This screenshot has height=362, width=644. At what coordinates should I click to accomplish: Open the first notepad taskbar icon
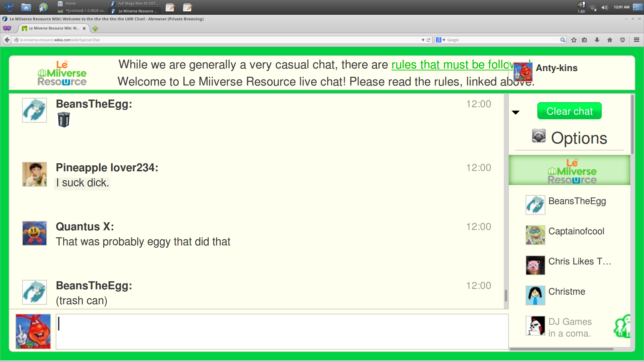pyautogui.click(x=170, y=7)
